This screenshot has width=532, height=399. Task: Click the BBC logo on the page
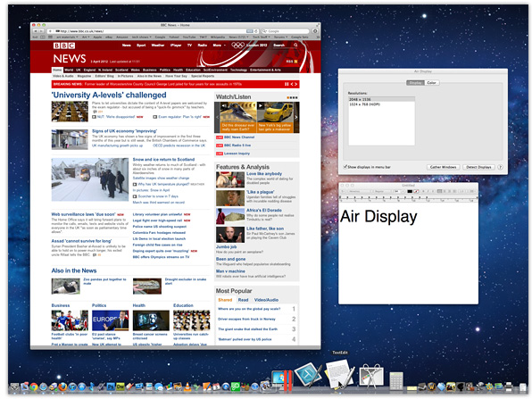pyautogui.click(x=63, y=46)
